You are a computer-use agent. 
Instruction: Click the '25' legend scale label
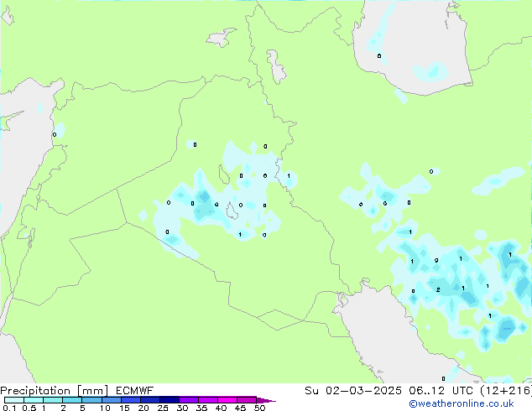click(x=163, y=408)
